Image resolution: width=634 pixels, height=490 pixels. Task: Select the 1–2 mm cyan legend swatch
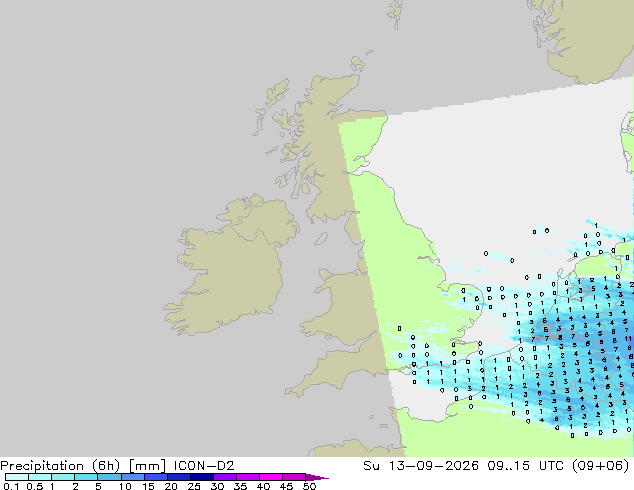point(63,477)
